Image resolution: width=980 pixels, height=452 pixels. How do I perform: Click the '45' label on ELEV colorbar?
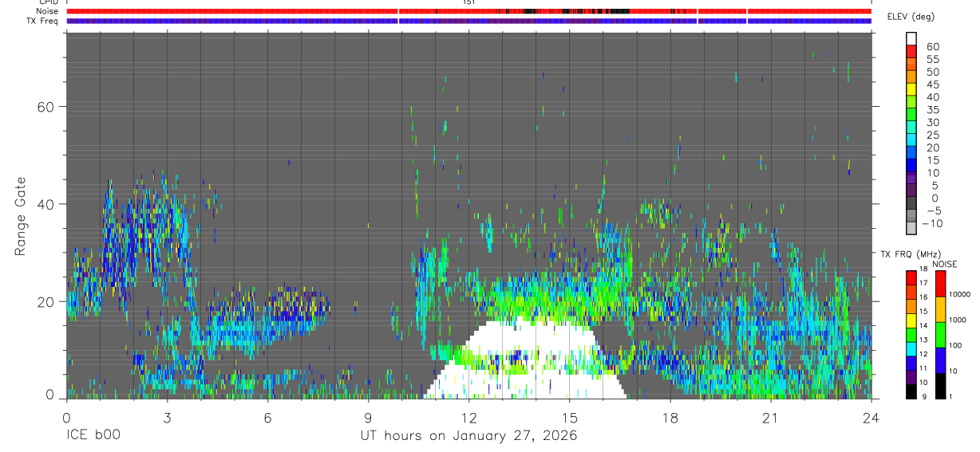point(932,85)
